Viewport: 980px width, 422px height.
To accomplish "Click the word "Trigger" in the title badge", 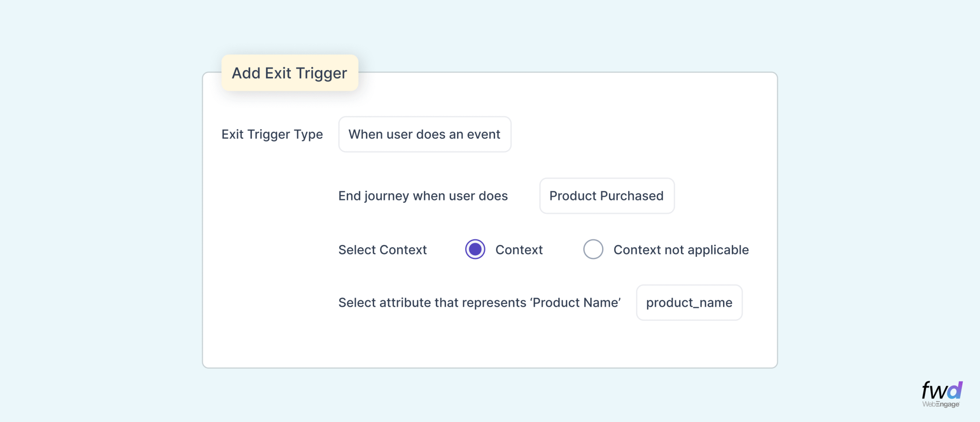I will [321, 73].
